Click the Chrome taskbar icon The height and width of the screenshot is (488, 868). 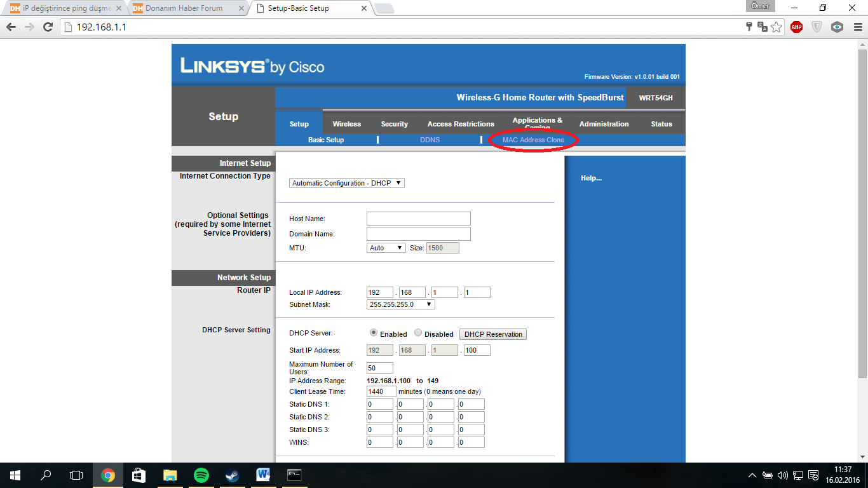[x=107, y=475]
